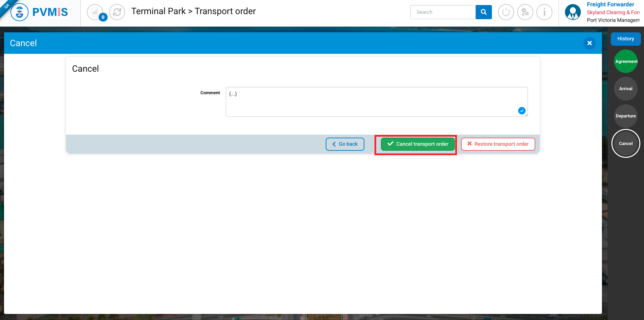Focus the Search input box
Screen dimensions: 644x320
(443, 12)
